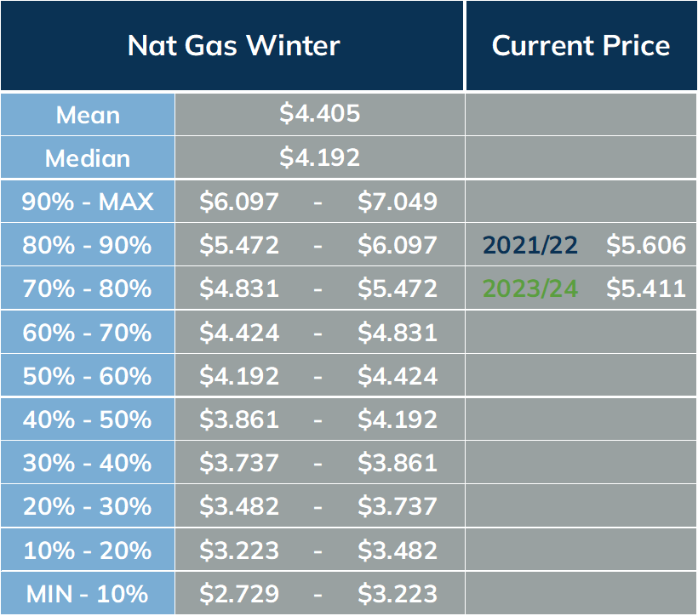Select the $7.049 maximum value
Image resolution: width=698 pixels, height=616 pixels.
click(x=398, y=202)
